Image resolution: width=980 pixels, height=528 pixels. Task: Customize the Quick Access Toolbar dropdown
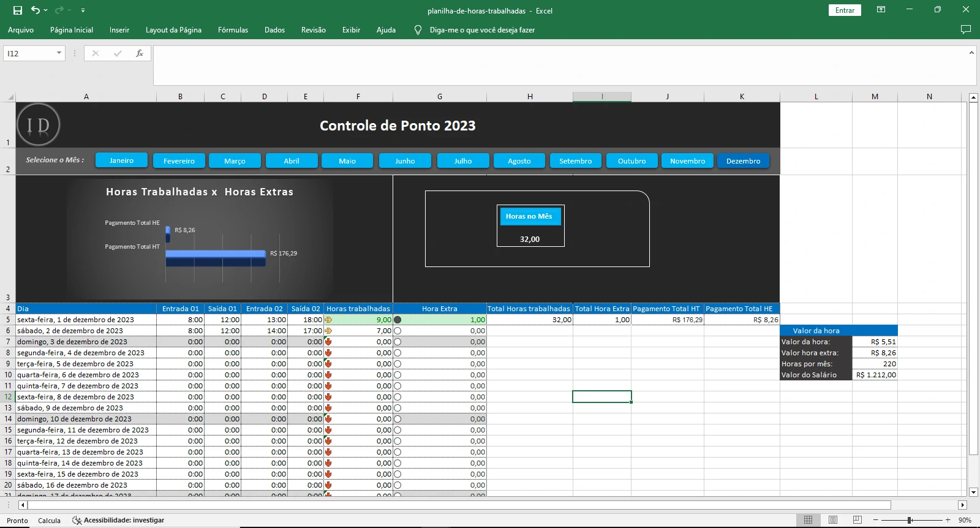pyautogui.click(x=83, y=10)
